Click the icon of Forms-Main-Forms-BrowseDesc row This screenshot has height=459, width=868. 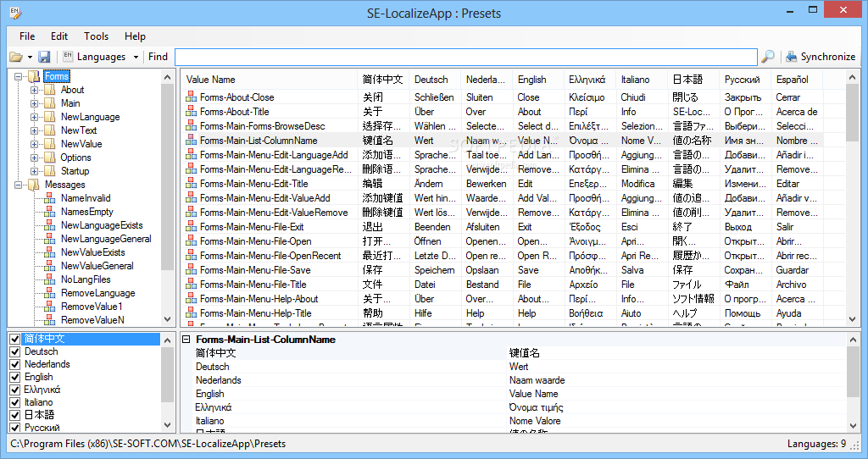point(191,126)
